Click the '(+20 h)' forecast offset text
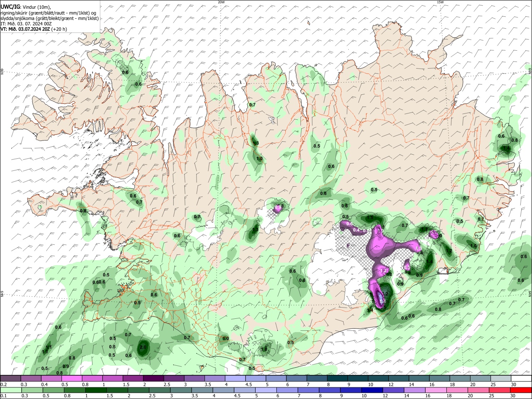This screenshot has width=532, height=399. (59, 30)
